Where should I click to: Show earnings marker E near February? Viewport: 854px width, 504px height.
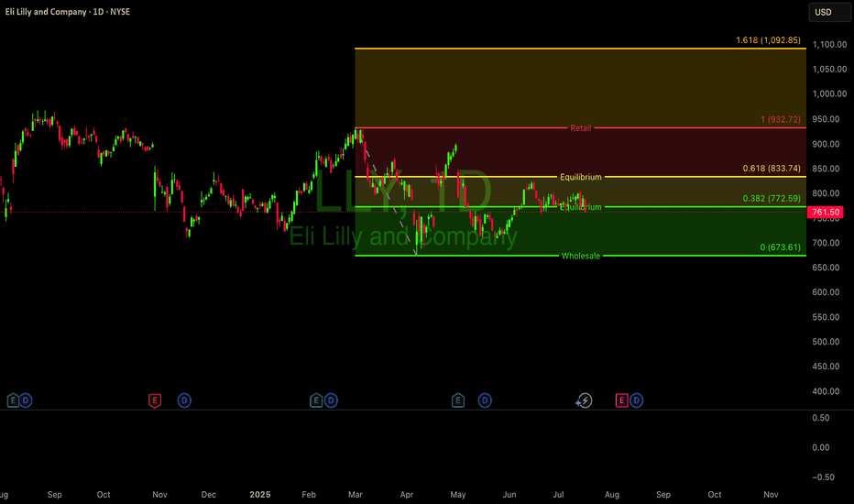tap(316, 401)
